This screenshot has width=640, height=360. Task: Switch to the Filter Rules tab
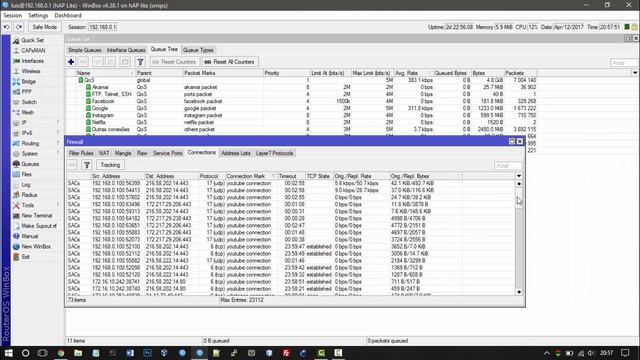point(81,153)
